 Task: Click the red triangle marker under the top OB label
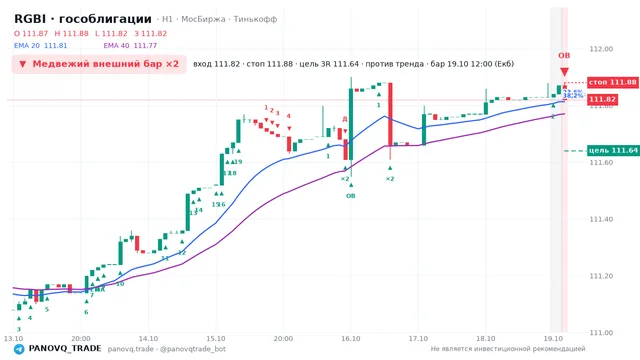[x=564, y=72]
